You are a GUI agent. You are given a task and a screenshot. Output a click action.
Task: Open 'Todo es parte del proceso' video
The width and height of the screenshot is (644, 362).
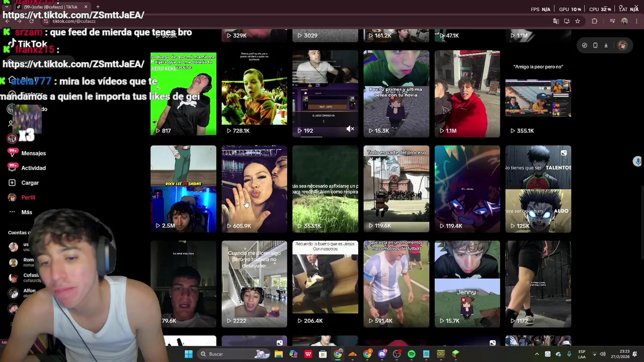396,189
